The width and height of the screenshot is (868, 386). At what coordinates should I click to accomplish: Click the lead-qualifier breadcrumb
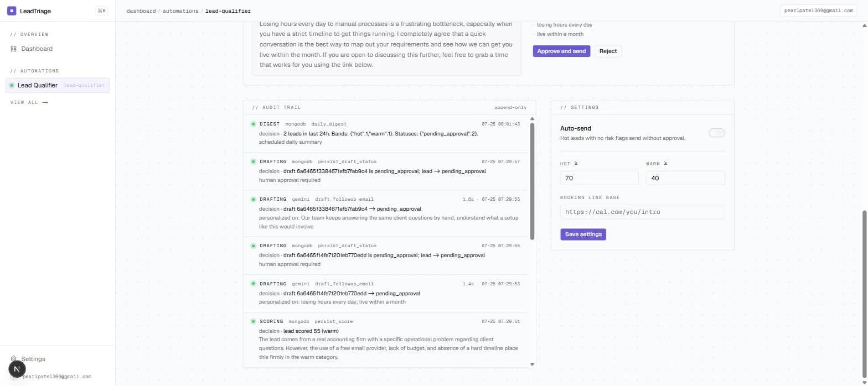(x=228, y=11)
